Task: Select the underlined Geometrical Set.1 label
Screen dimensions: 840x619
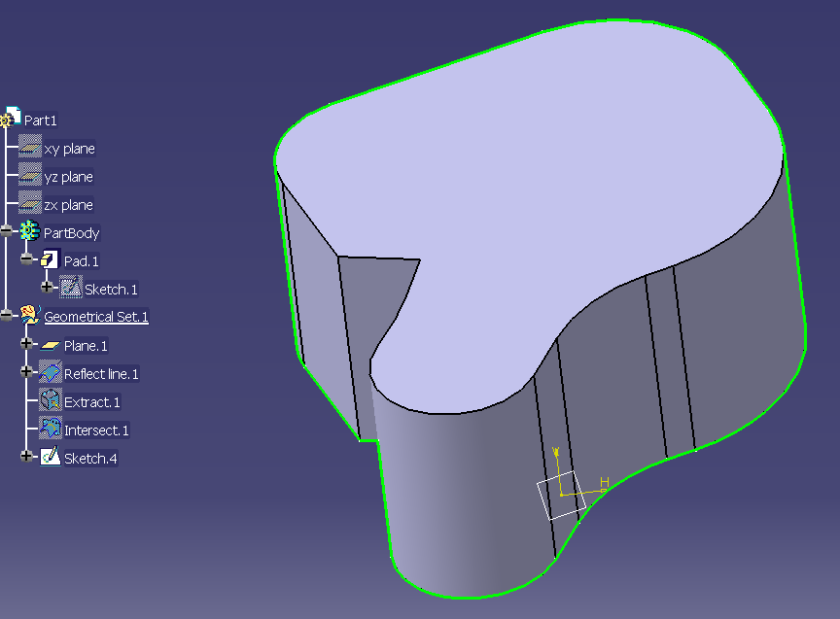Action: 96,317
